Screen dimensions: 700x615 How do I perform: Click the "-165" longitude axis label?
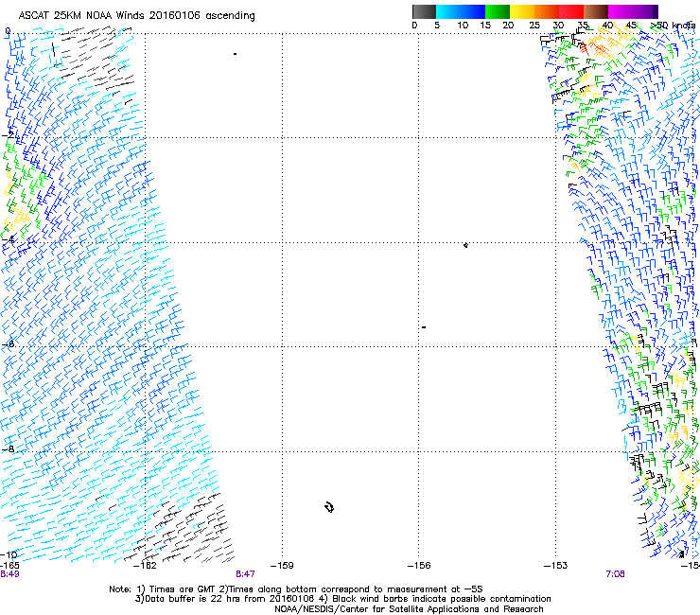[x=9, y=566]
